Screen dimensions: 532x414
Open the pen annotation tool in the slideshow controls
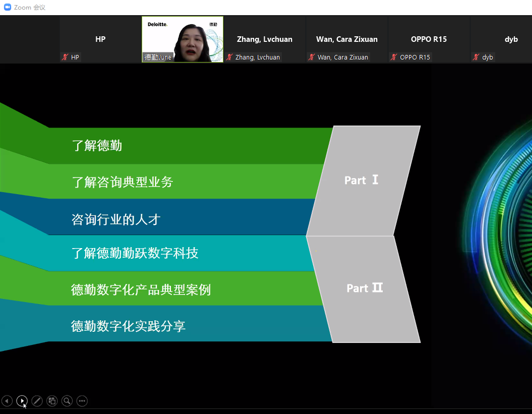point(37,401)
